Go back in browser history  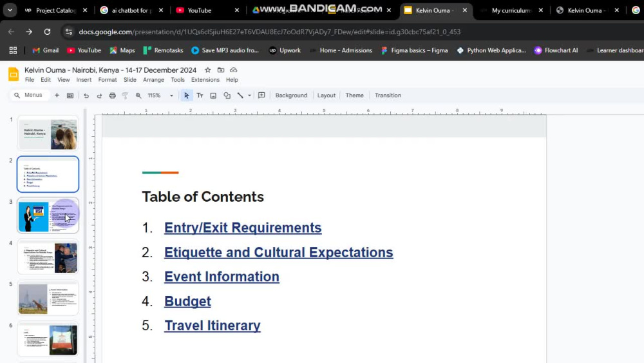pyautogui.click(x=11, y=32)
